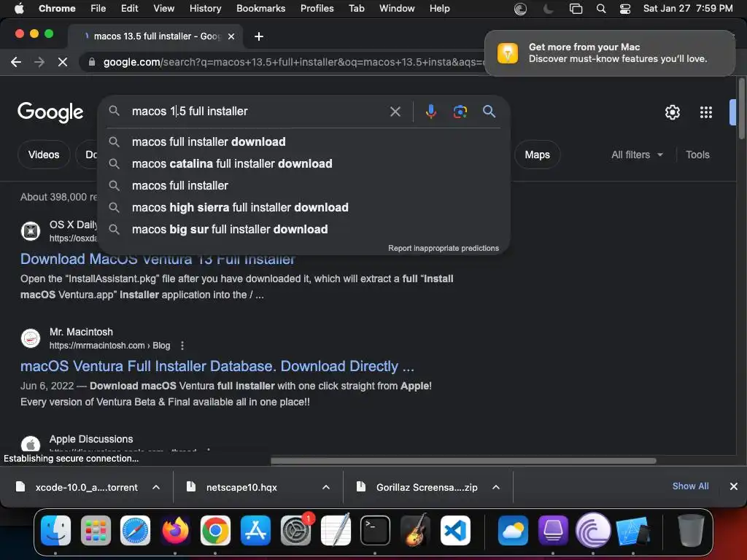Open Spotlight search in menu bar
This screenshot has height=560, width=747.
pos(601,9)
